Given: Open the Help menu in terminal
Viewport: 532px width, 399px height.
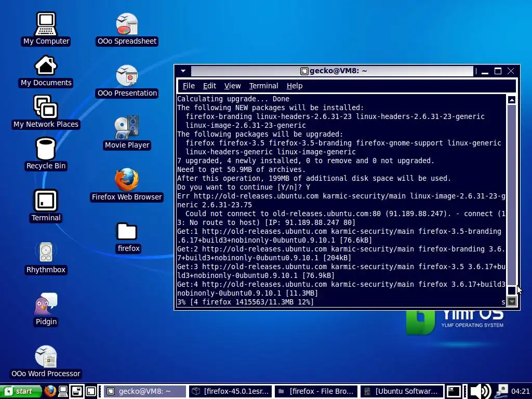Looking at the screenshot, I should click(294, 86).
